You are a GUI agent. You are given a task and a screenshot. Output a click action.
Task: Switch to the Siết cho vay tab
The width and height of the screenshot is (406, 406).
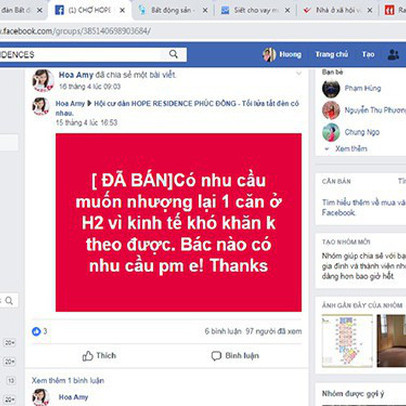[x=256, y=10]
